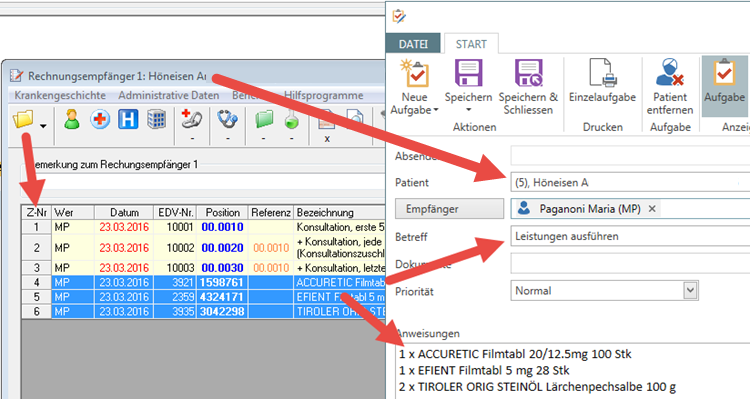
Task: Click the row header number 6
Action: click(x=37, y=311)
